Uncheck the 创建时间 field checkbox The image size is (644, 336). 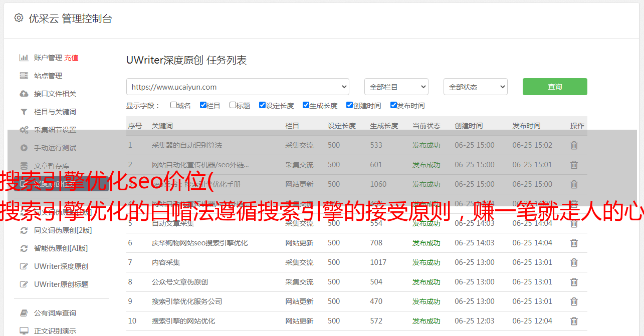(x=349, y=105)
